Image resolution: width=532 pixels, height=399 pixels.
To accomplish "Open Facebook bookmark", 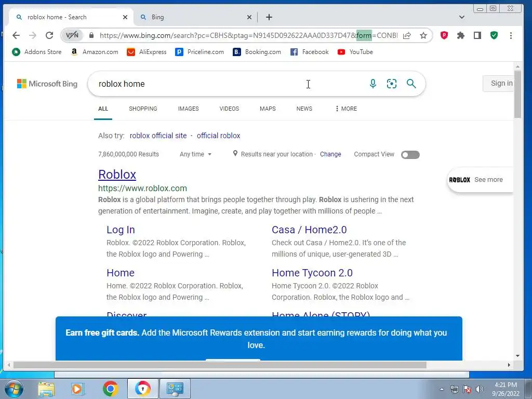I will [310, 52].
